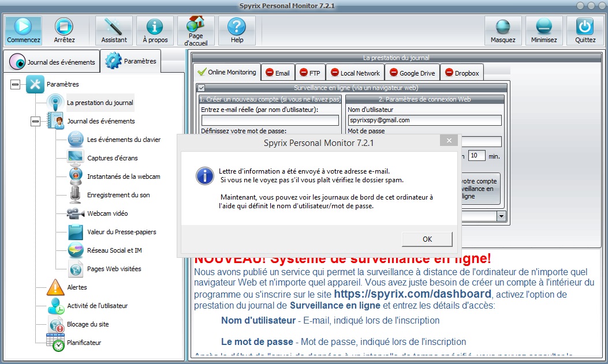Quit the program with the Quittez button
The height and width of the screenshot is (364, 608).
[x=585, y=30]
